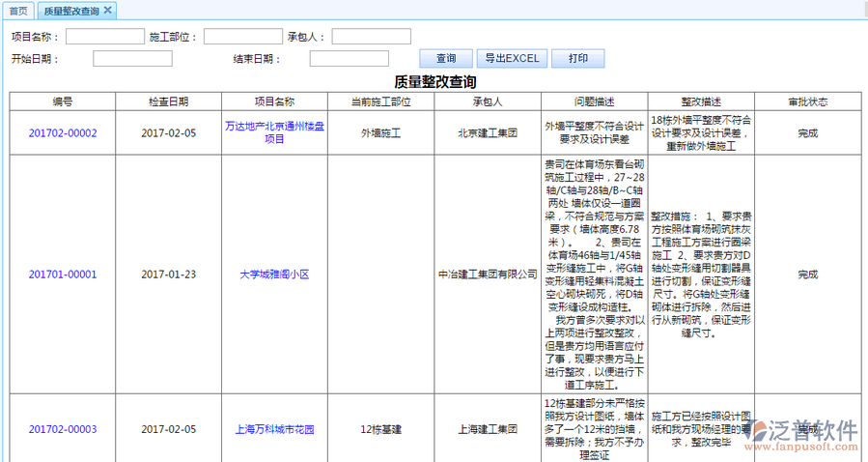Screen dimensions: 868x462
Task: Open record 201701-00001
Action: (x=63, y=274)
